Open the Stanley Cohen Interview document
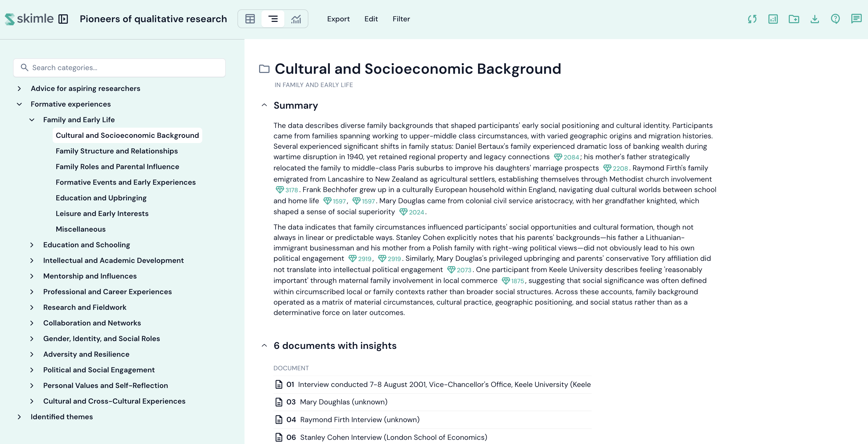This screenshot has height=444, width=868. pyautogui.click(x=393, y=437)
